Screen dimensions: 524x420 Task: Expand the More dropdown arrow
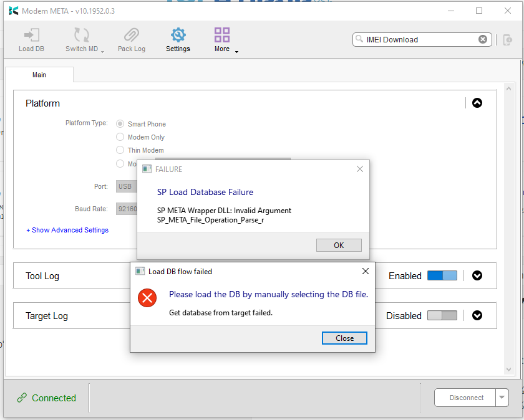pyautogui.click(x=236, y=52)
